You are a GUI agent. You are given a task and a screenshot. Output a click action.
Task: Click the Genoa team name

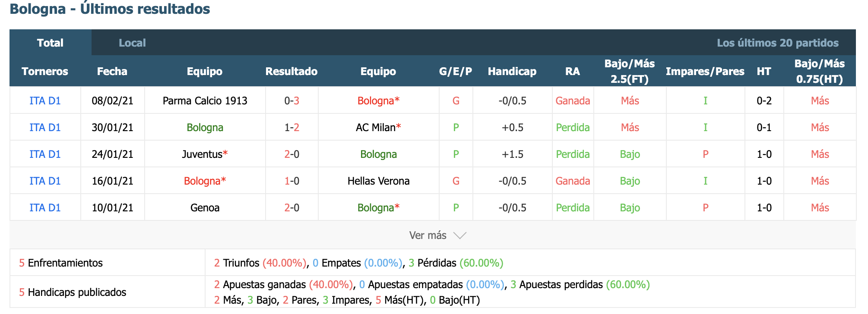coord(205,207)
